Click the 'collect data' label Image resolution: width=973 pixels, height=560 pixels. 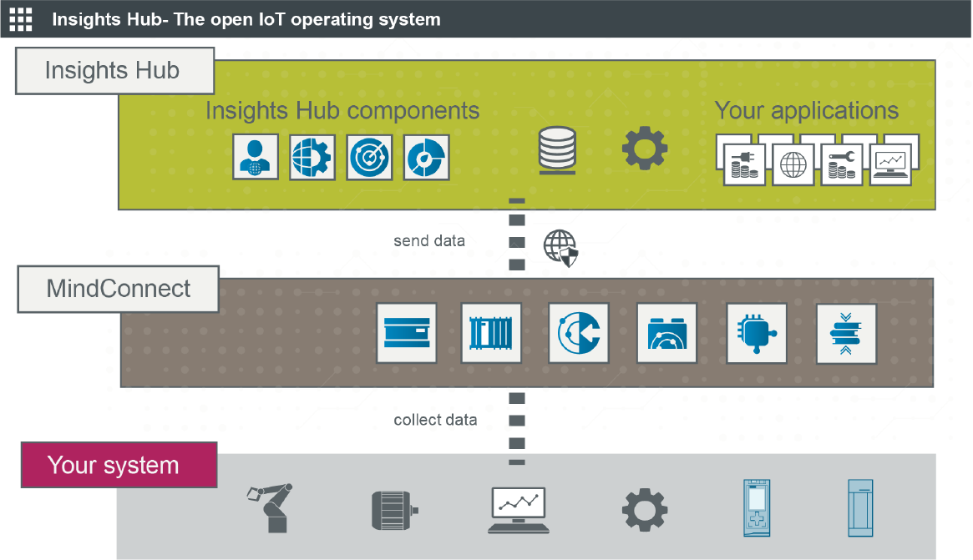(436, 420)
